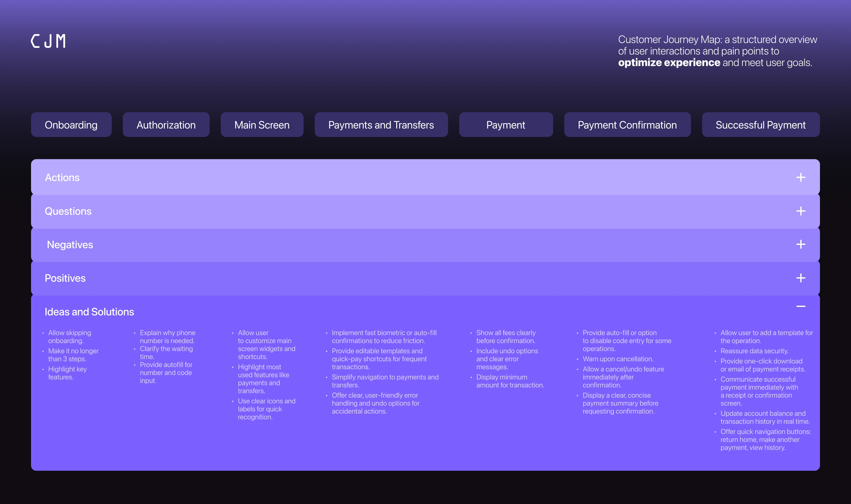
Task: Click the Positives section header
Action: click(65, 278)
